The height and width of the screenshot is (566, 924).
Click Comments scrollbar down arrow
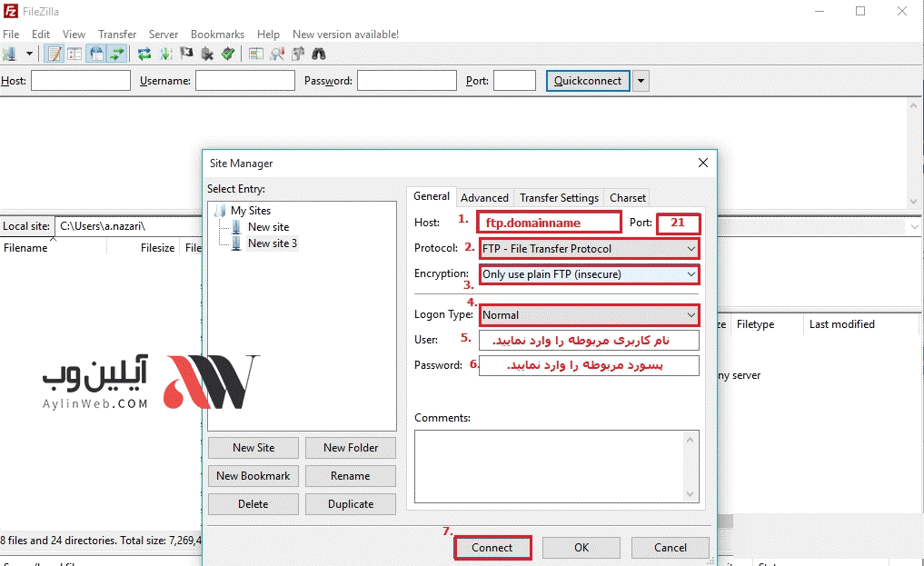click(691, 494)
